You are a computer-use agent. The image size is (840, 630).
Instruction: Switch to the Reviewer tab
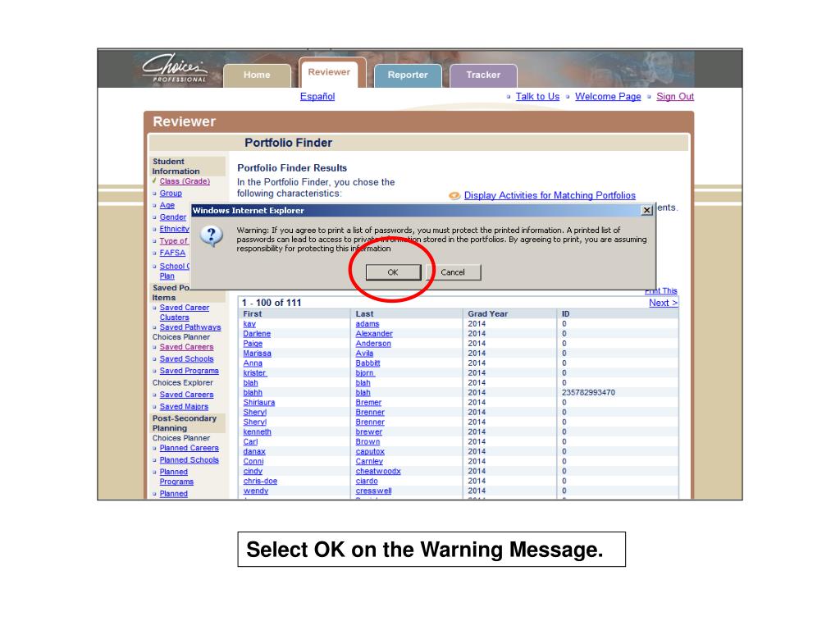click(330, 72)
